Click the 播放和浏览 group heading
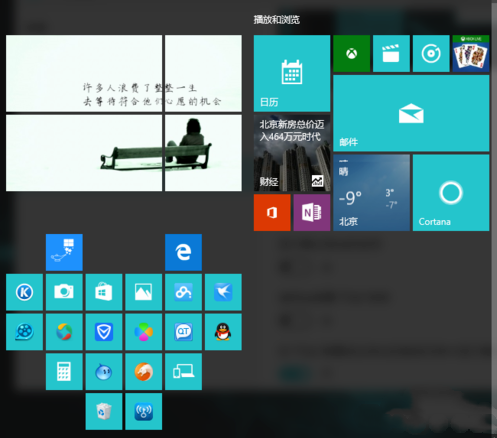Viewport: 497px width, 438px height. click(x=276, y=20)
